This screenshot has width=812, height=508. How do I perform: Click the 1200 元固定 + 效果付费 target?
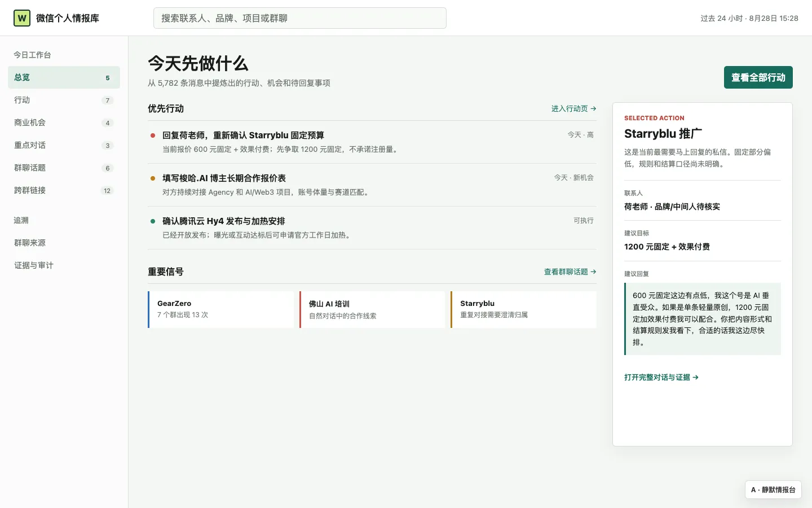[x=667, y=247]
